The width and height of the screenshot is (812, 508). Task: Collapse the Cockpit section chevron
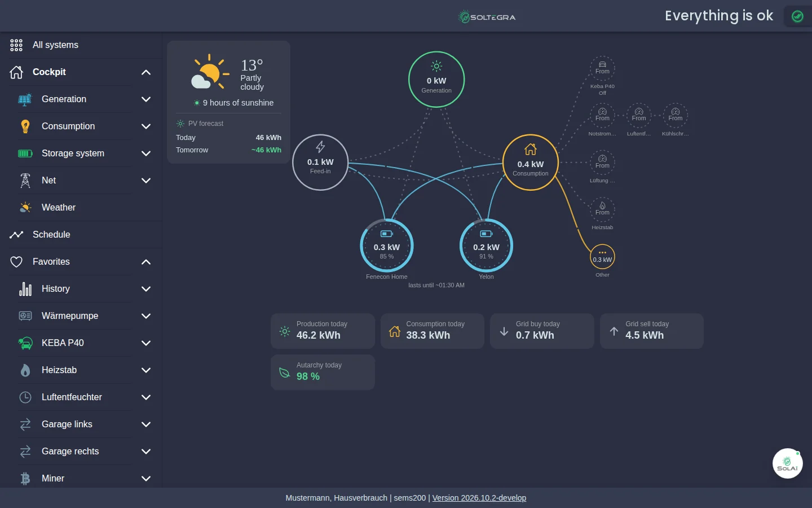pos(146,72)
